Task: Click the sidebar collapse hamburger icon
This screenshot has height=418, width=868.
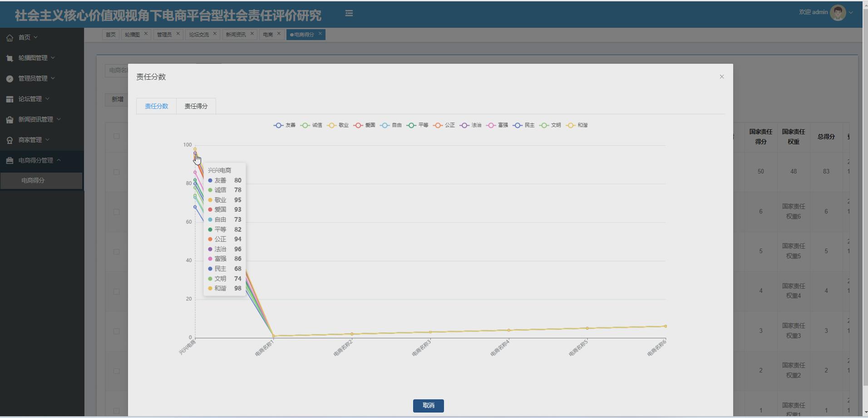Action: click(349, 13)
